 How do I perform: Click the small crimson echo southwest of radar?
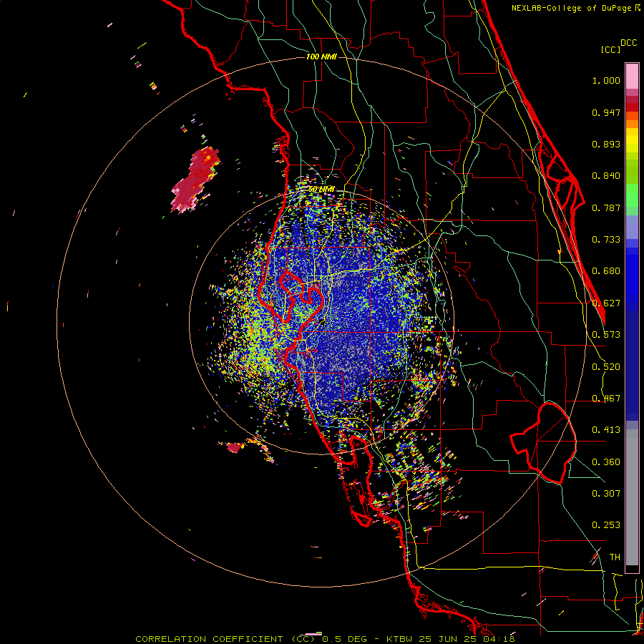click(234, 448)
